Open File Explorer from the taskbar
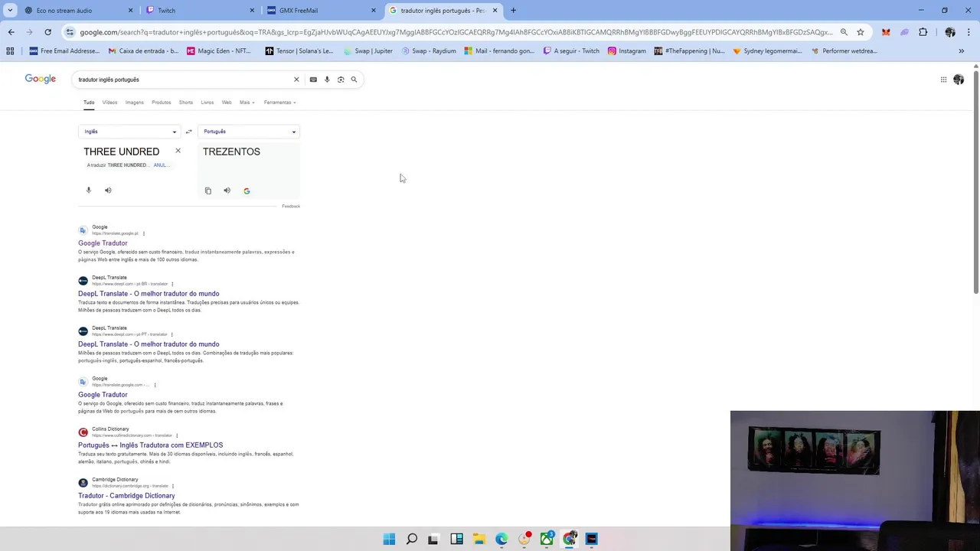Image resolution: width=980 pixels, height=551 pixels. coord(479,539)
